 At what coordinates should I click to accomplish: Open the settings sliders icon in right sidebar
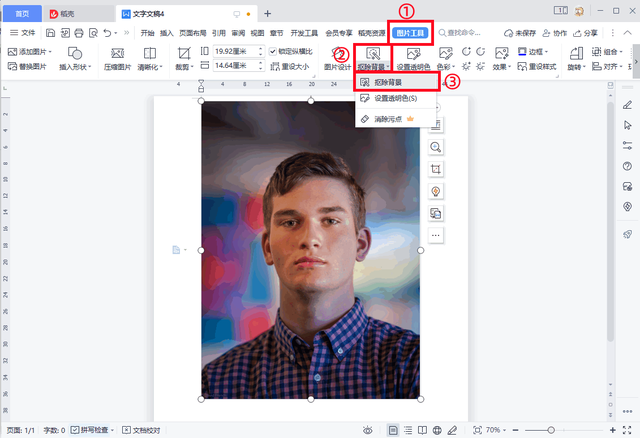click(627, 145)
